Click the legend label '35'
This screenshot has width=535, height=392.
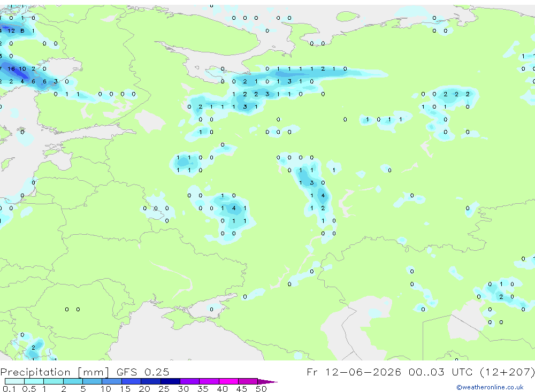pos(203,389)
